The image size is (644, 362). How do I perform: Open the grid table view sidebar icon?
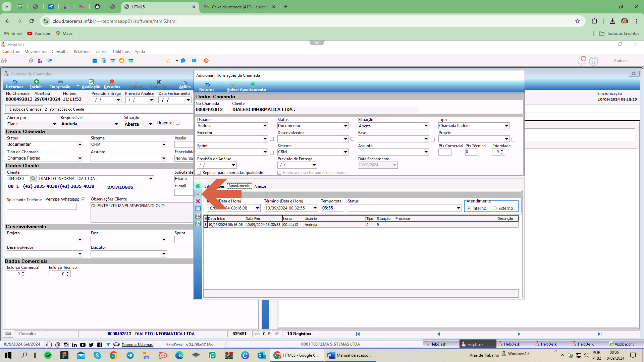coord(198,208)
